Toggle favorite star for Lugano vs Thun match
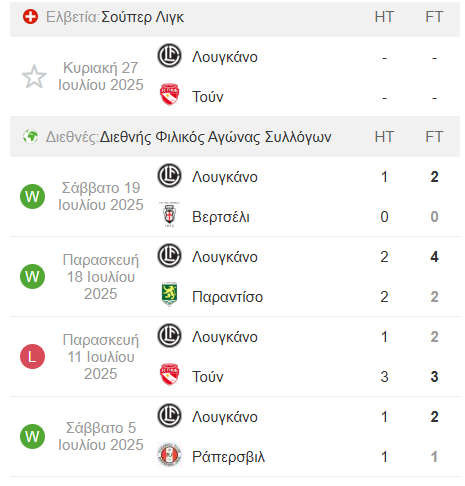The image size is (465, 486). point(34,77)
